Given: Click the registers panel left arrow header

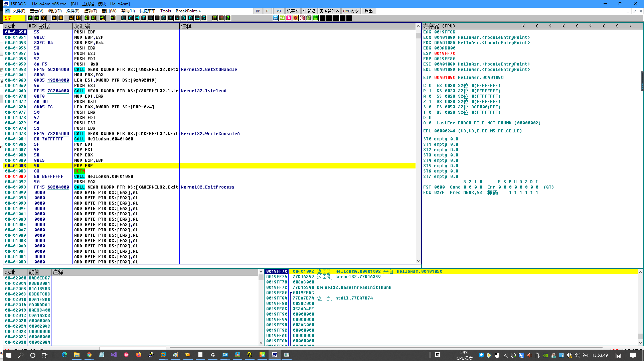Looking at the screenshot, I should pyautogui.click(x=523, y=26).
